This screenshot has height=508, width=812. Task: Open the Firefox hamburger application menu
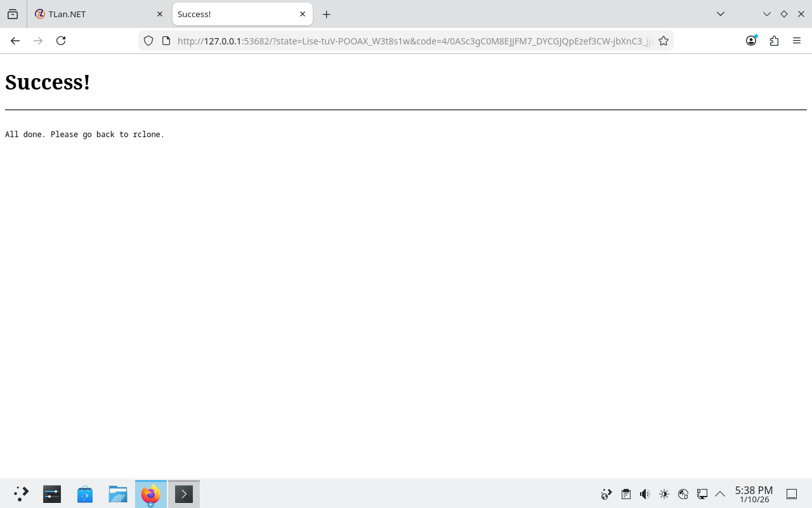[797, 41]
